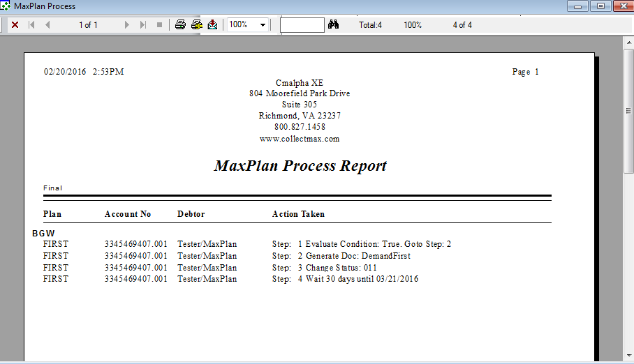Jump to last report page
634x364 pixels.
143,25
